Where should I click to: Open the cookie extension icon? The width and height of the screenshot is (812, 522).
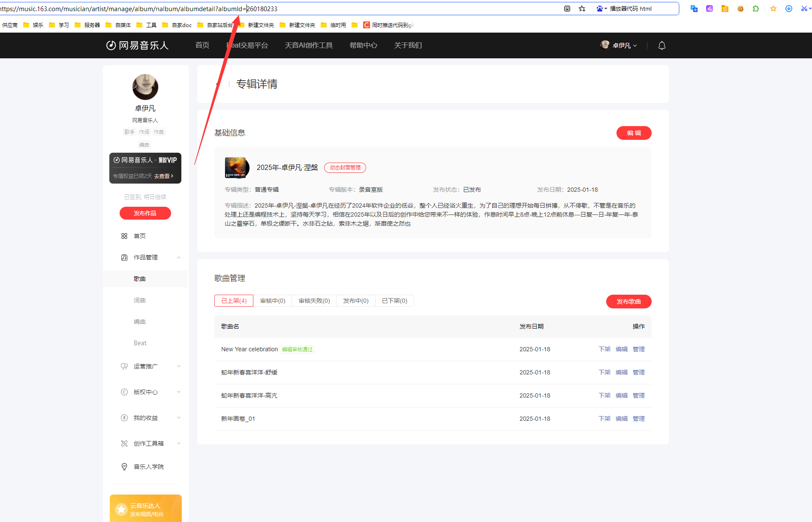tap(740, 9)
